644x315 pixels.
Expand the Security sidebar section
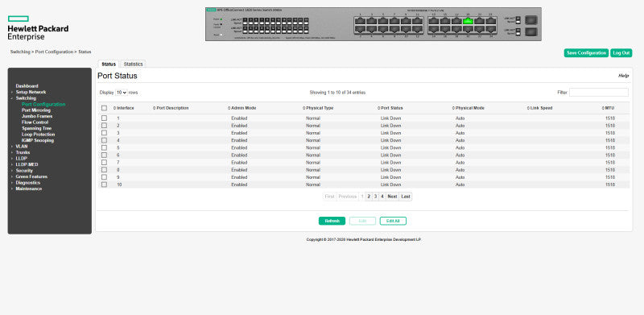coord(24,170)
